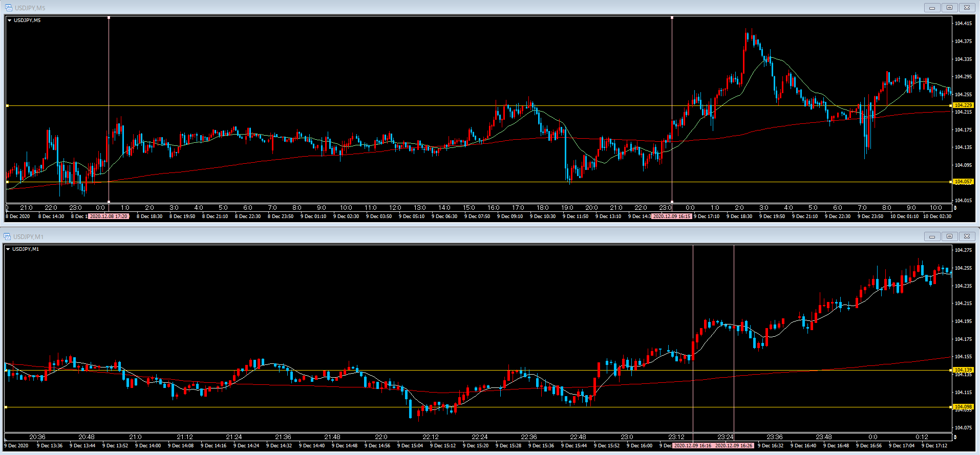Click the 2020.12.08 17:20 vertical line date label
Image resolution: width=980 pixels, height=455 pixels.
pos(109,216)
